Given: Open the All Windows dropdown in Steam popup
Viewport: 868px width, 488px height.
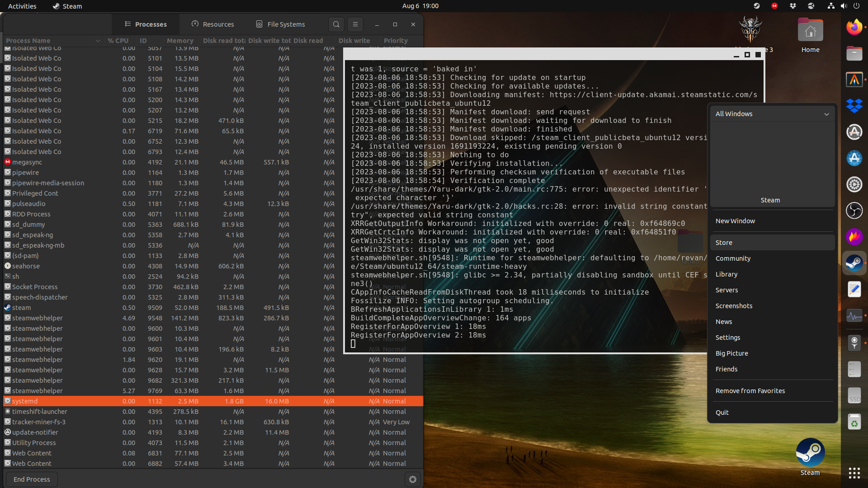Looking at the screenshot, I should pos(772,114).
